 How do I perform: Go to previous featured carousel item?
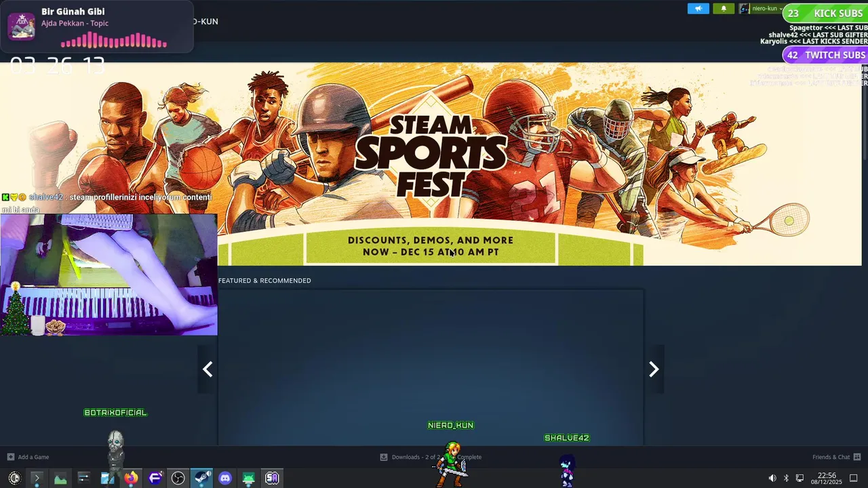tap(208, 369)
